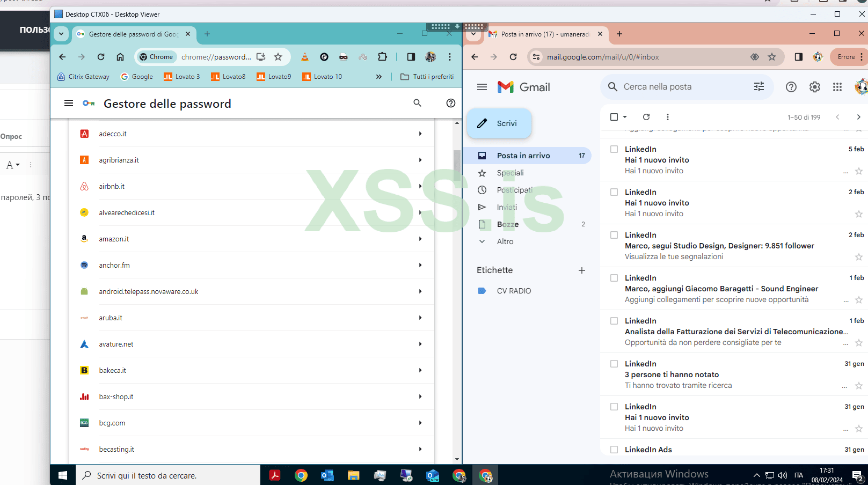Viewport: 868px width, 485px height.
Task: Refresh the Gmail inbox list
Action: coord(646,117)
